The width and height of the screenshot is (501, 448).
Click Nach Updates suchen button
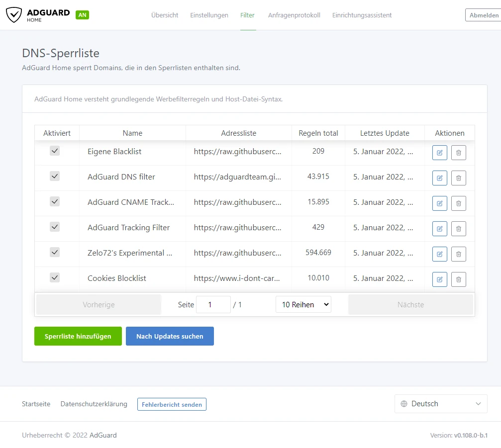(x=170, y=336)
